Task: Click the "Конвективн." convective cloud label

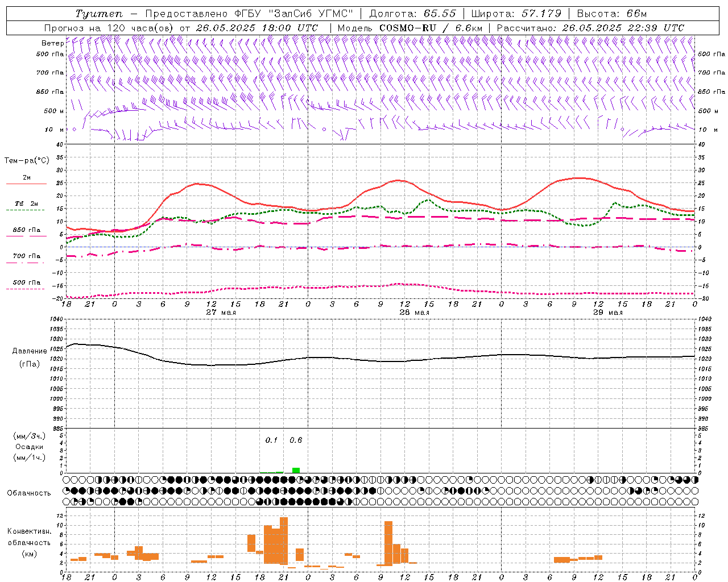Action: [x=29, y=531]
